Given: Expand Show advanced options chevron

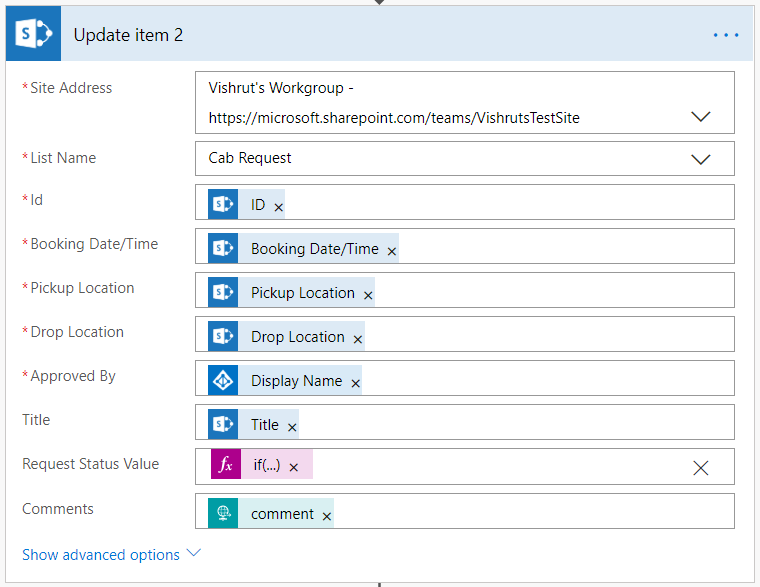Looking at the screenshot, I should tap(193, 553).
